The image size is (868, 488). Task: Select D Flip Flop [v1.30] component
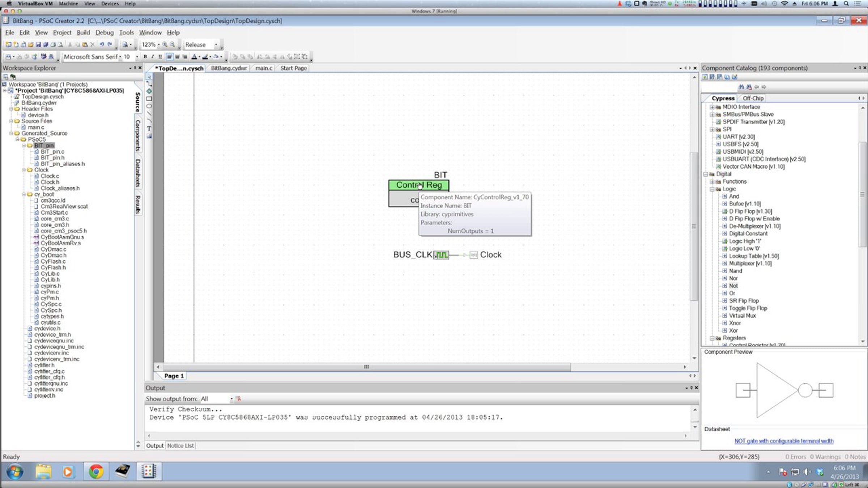(750, 211)
